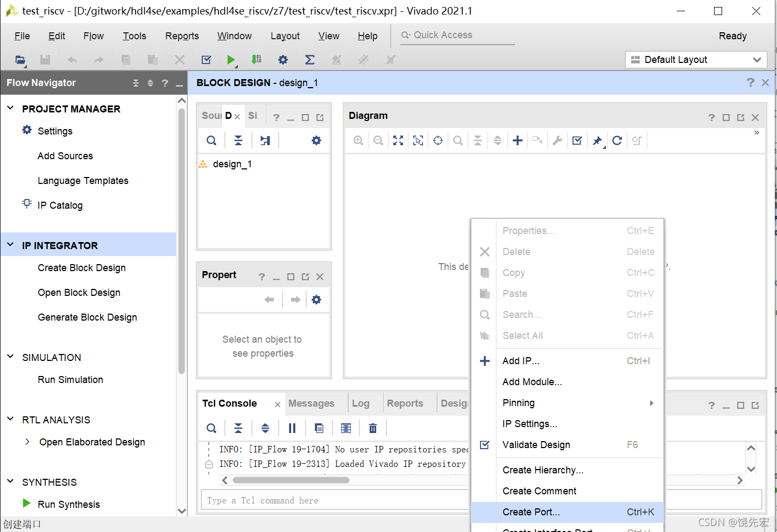Image resolution: width=777 pixels, height=532 pixels.
Task: Click the Tcl Console horizontal scrollbar thumb
Action: (x=291, y=480)
